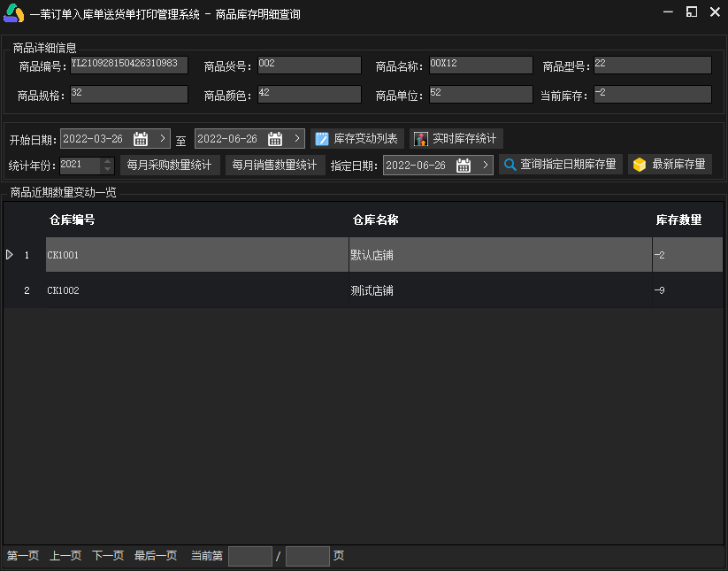Click 指定日期 text 2022-06-26
Image resolution: width=728 pixels, height=571 pixels.
[x=416, y=165]
